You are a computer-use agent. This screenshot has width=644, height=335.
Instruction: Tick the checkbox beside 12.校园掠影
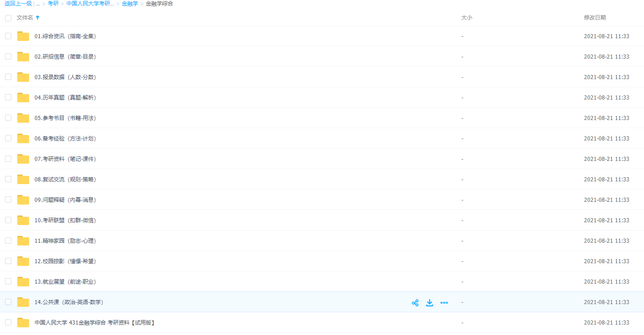[x=8, y=261]
